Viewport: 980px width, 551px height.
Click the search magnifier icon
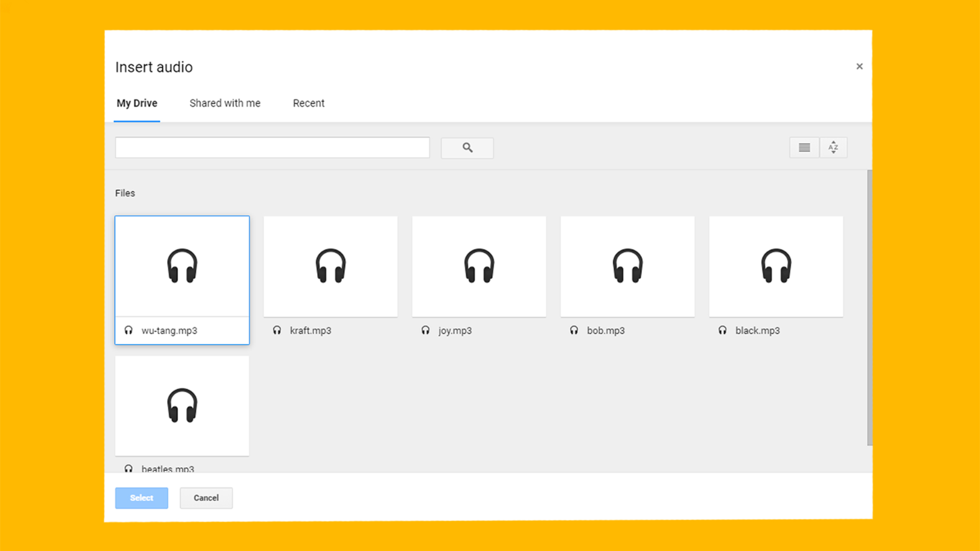click(467, 147)
